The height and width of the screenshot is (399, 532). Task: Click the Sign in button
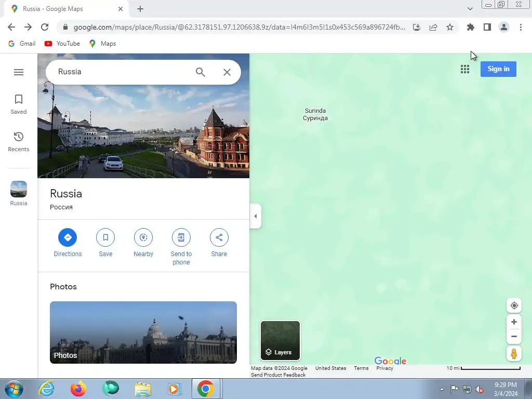[x=498, y=69]
